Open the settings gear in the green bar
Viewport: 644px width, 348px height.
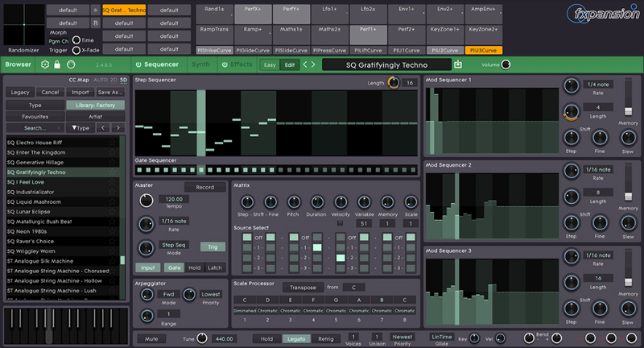point(44,64)
